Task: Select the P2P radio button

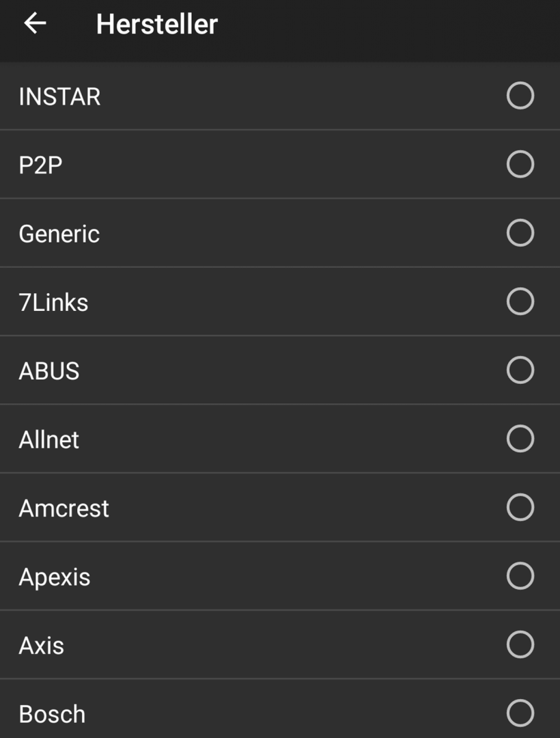Action: click(520, 164)
